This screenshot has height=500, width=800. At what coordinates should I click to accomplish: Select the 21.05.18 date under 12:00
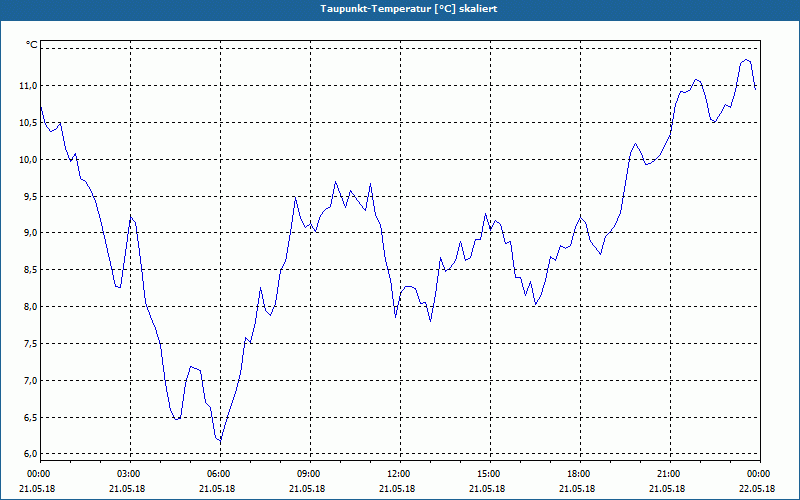pyautogui.click(x=397, y=488)
